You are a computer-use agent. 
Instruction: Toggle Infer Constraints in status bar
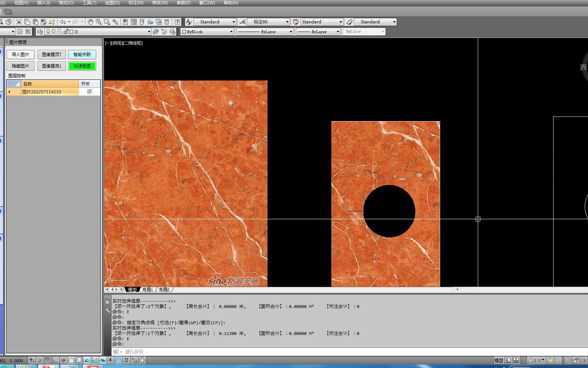[32, 360]
